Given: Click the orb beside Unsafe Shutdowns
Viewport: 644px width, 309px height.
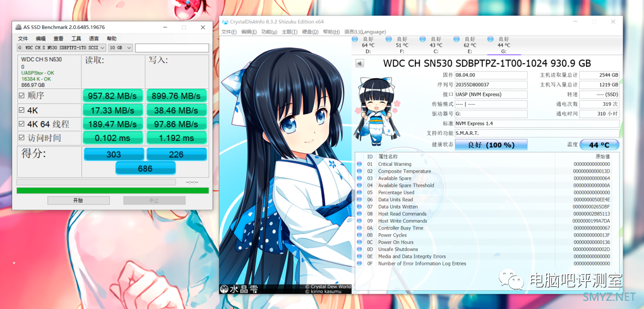Looking at the screenshot, I should pyautogui.click(x=359, y=250).
